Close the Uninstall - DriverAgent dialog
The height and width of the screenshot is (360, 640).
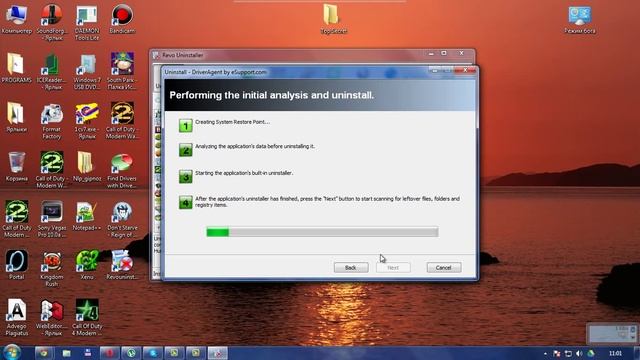466,71
